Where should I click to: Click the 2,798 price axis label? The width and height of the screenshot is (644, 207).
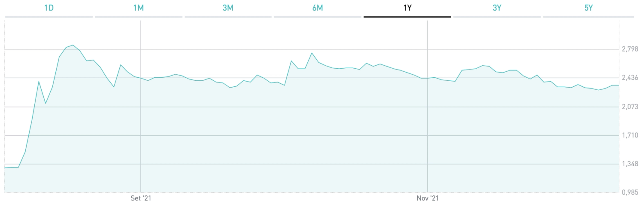[630, 49]
